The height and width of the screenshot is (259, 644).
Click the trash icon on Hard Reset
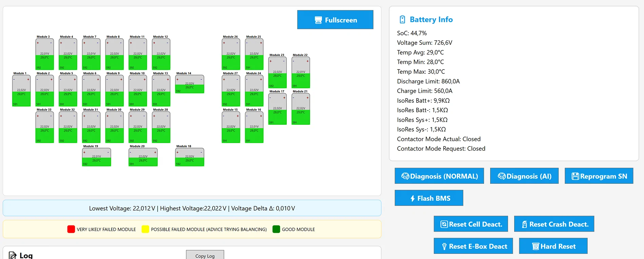point(536,246)
